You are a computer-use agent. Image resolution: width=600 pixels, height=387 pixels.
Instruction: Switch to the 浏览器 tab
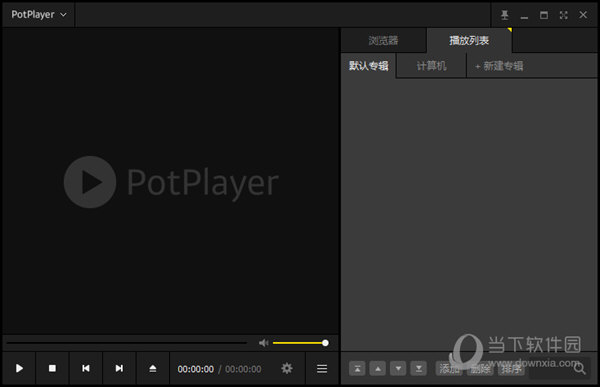click(x=383, y=40)
